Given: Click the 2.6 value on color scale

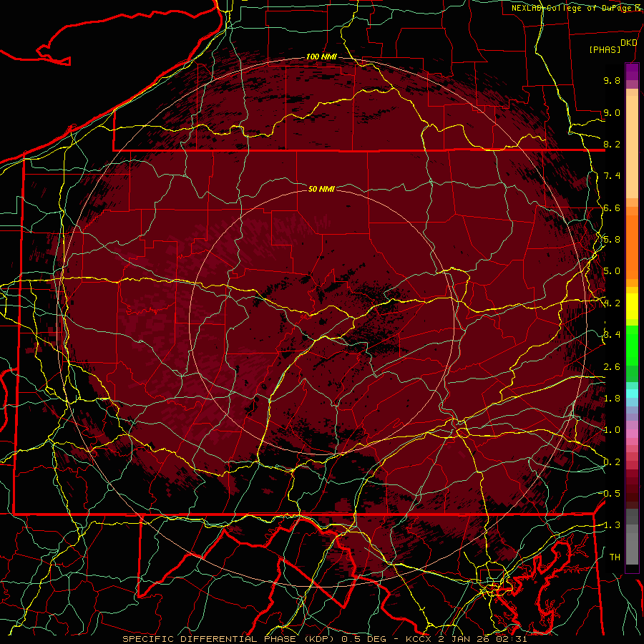Looking at the screenshot, I should (x=612, y=367).
